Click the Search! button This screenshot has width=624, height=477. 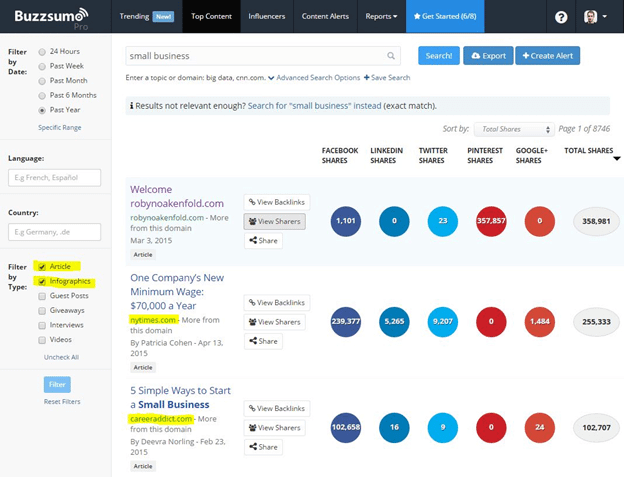click(439, 56)
